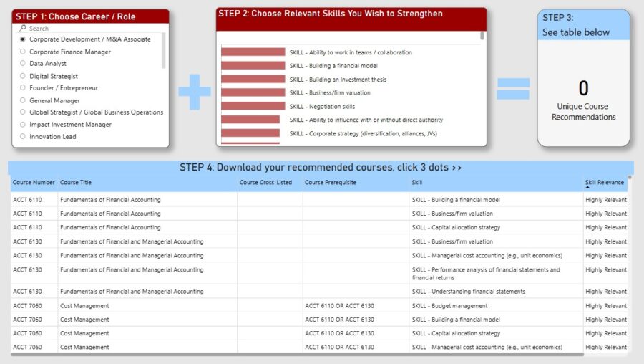
Task: Click the search magnifier icon in Step 1
Action: (23, 28)
